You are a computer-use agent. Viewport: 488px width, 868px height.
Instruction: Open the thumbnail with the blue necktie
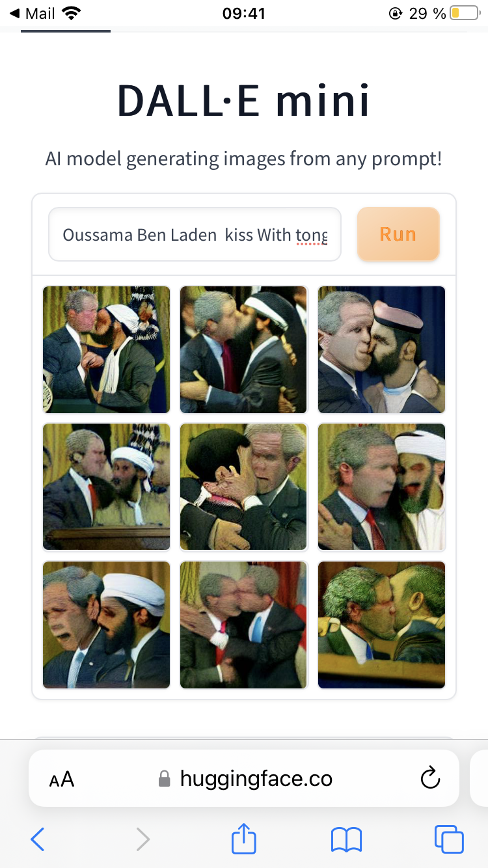point(243,625)
